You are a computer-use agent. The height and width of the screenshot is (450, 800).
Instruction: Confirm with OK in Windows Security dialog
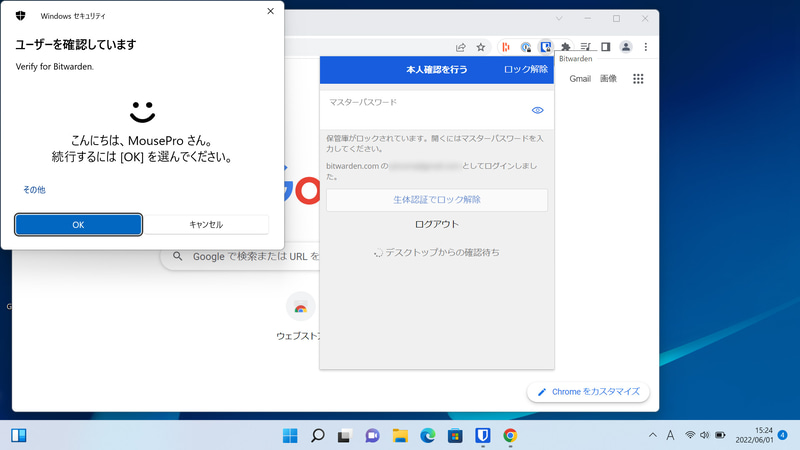click(78, 224)
